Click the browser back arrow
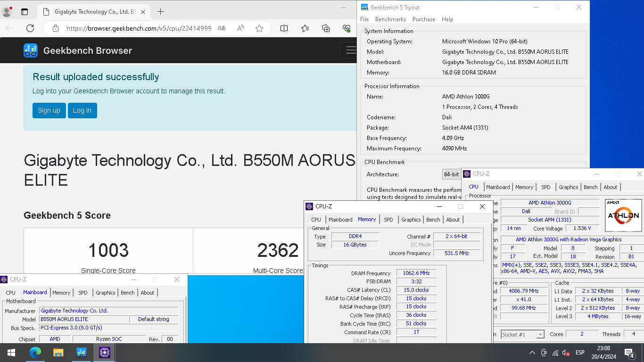Viewport: 644px width, 362px height. (9, 28)
